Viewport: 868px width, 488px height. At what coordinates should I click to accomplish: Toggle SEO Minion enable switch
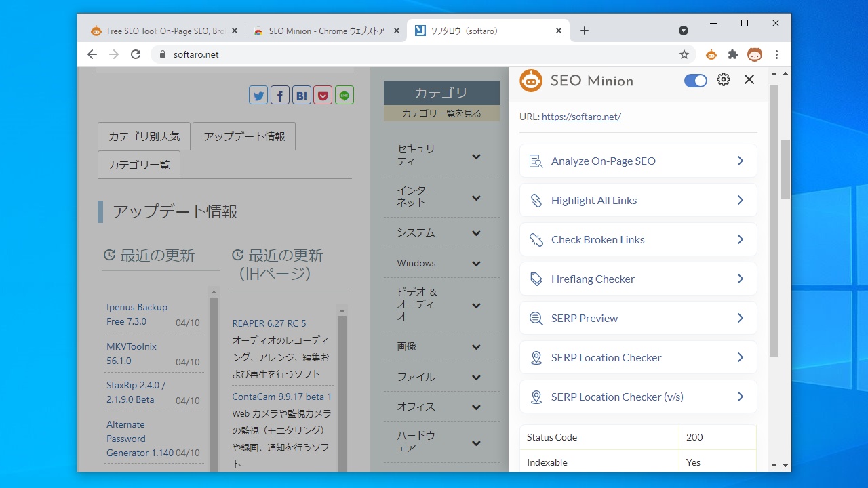pyautogui.click(x=695, y=81)
